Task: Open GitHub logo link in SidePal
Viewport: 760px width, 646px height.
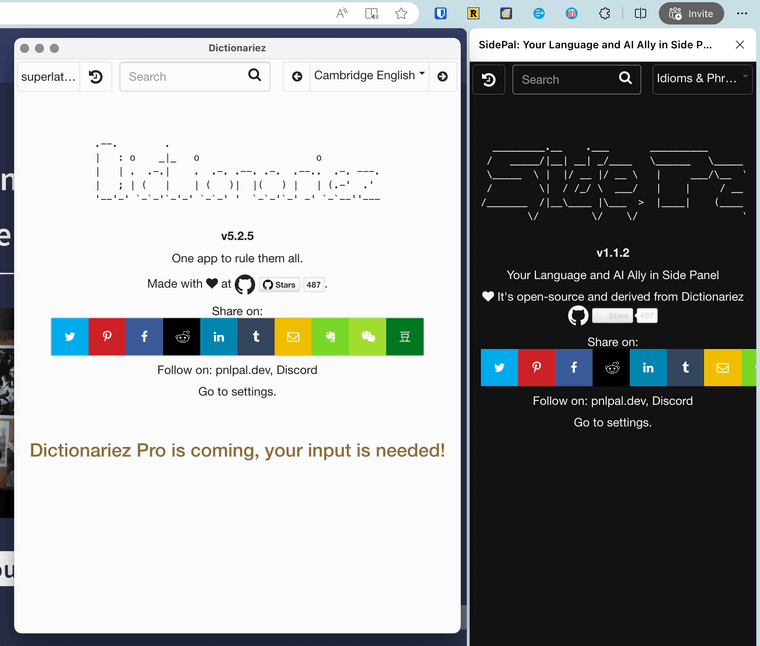Action: (x=578, y=315)
